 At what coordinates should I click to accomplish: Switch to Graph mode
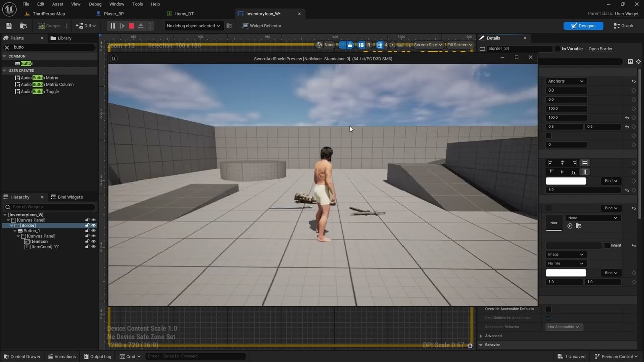624,26
